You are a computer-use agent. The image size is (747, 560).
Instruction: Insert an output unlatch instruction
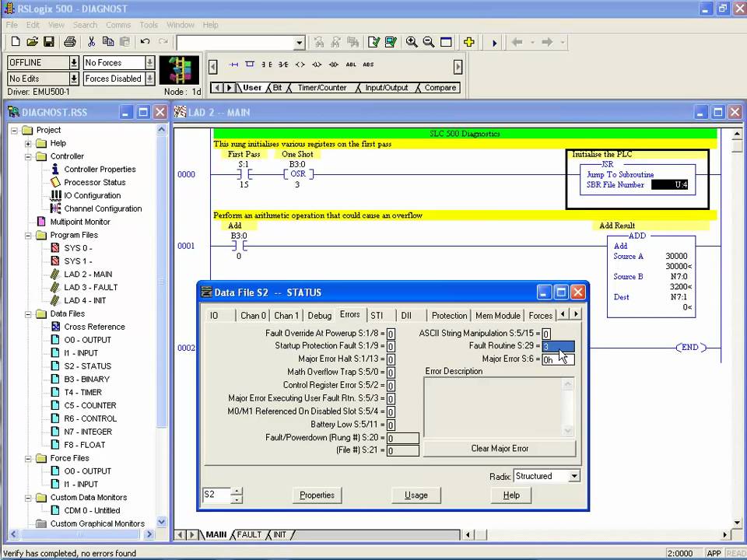(x=334, y=65)
